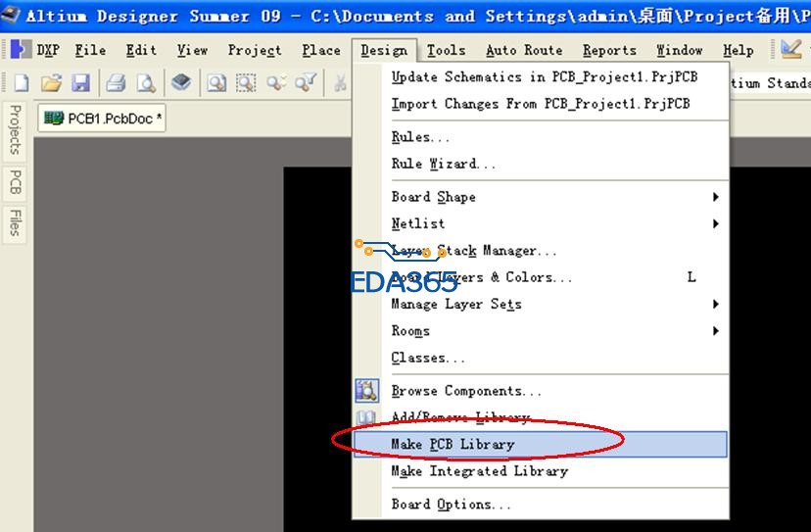Open the PCB side panel tab
Viewport: 811px width, 532px height.
[x=15, y=182]
